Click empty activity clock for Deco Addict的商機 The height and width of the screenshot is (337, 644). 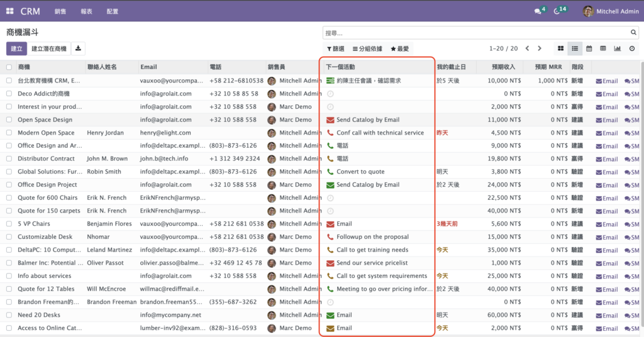[330, 94]
